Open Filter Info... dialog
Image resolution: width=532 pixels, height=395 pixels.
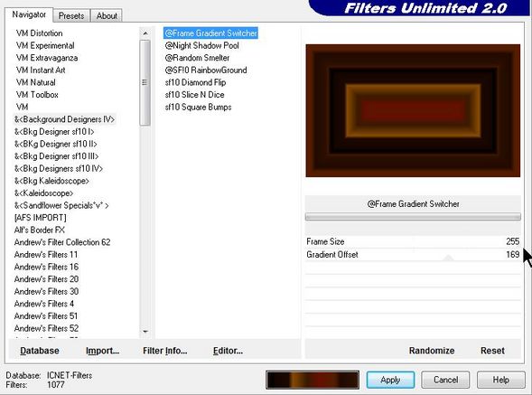tap(165, 351)
